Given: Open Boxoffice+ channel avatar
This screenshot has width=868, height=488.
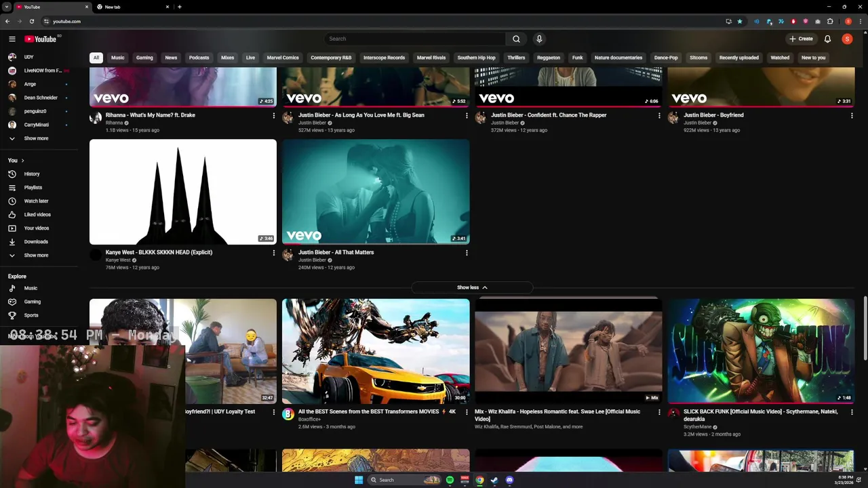Looking at the screenshot, I should [288, 414].
